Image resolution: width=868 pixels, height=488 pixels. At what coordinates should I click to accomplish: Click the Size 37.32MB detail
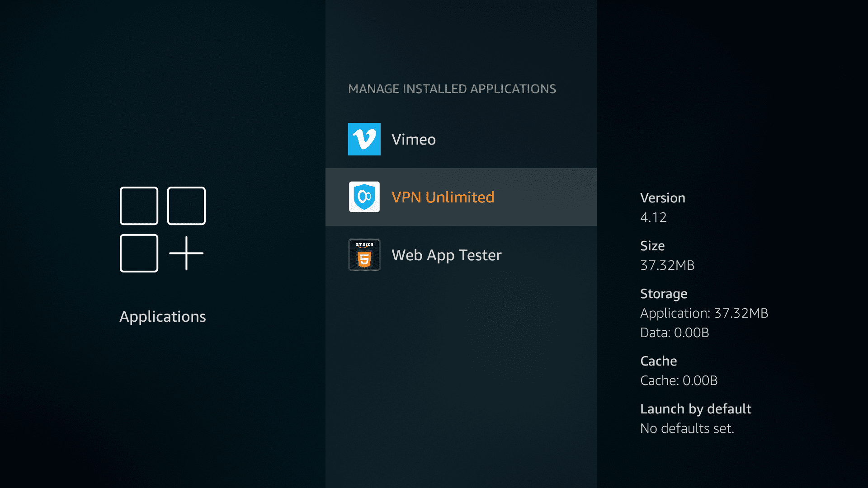tap(667, 265)
